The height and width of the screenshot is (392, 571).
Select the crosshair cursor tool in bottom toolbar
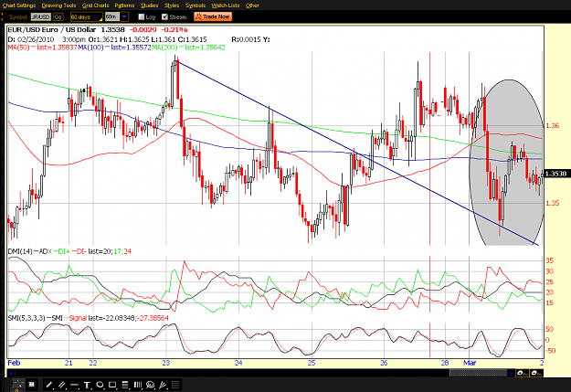click(x=18, y=385)
